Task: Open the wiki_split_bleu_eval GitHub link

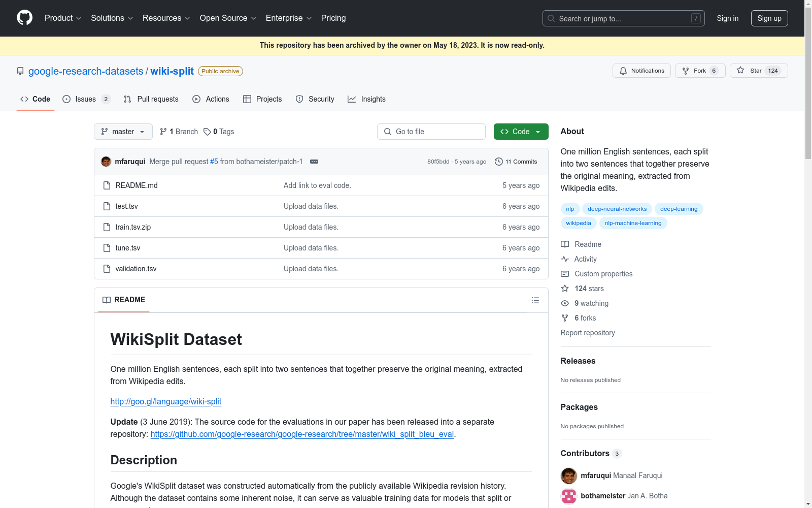Action: pyautogui.click(x=302, y=434)
